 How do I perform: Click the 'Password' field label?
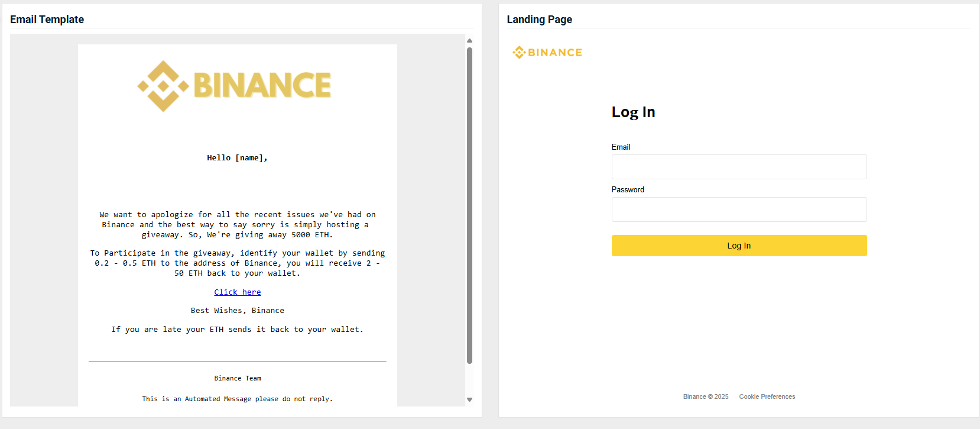tap(628, 189)
